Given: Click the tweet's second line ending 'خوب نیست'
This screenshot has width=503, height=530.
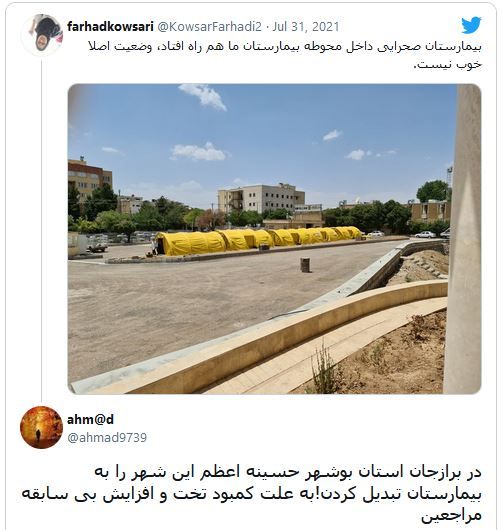Looking at the screenshot, I should [448, 64].
